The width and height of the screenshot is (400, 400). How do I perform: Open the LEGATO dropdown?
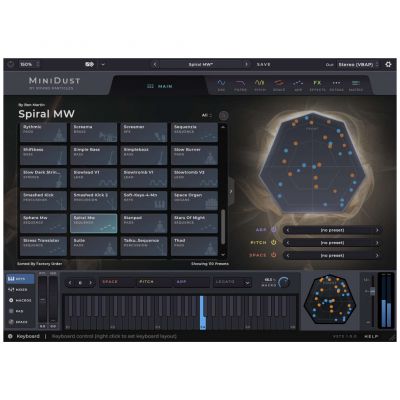[232, 282]
